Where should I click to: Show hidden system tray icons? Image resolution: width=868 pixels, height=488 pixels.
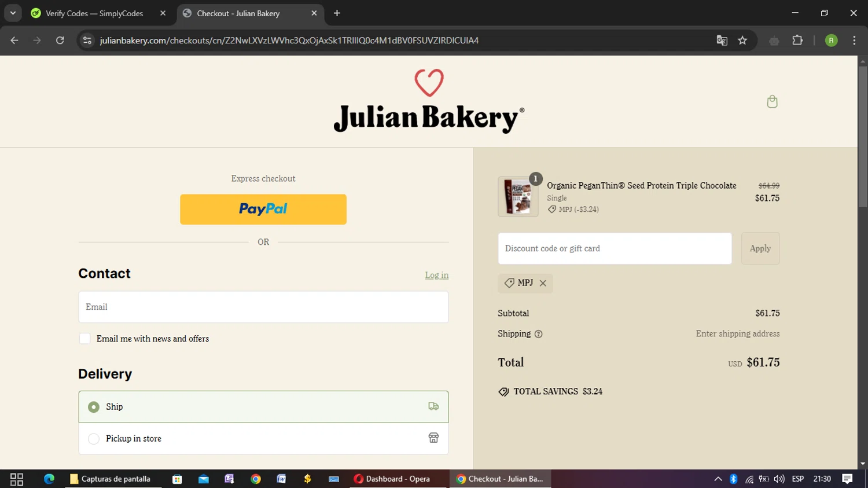(718, 479)
